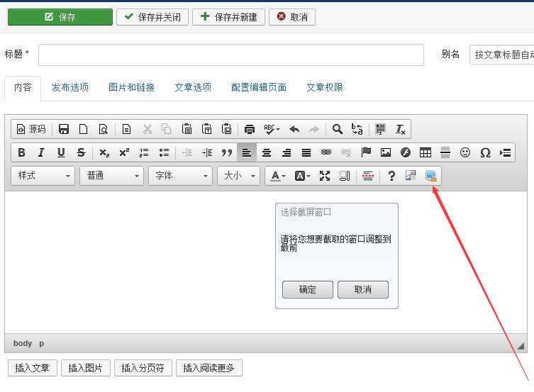Select align left
This screenshot has height=392, width=534.
coord(247,152)
